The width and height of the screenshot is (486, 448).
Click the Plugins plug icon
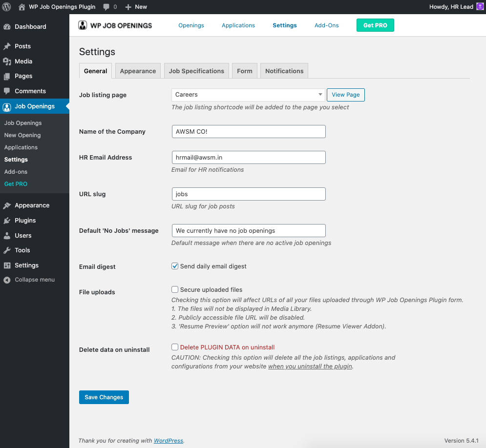(7, 221)
